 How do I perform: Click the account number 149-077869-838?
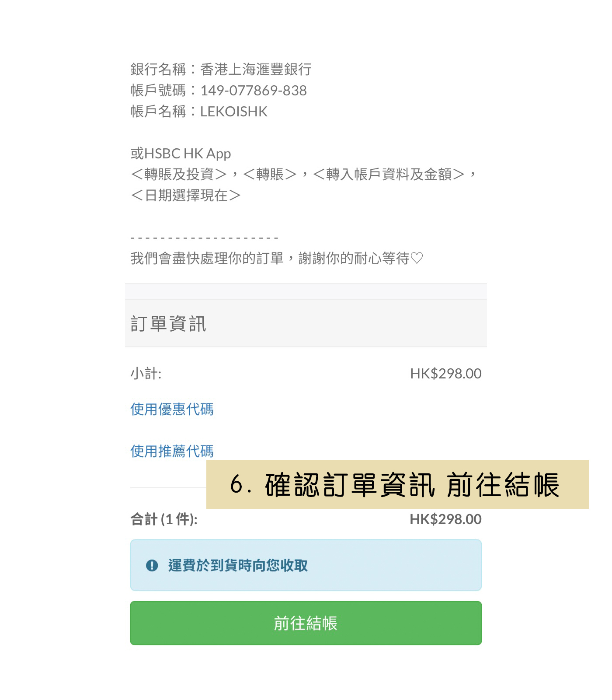tap(254, 91)
